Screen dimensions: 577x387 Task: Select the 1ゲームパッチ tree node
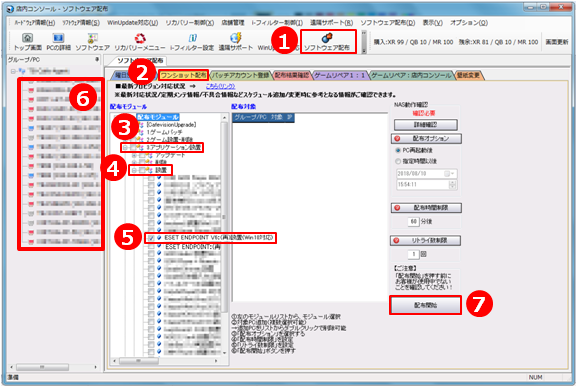(164, 132)
